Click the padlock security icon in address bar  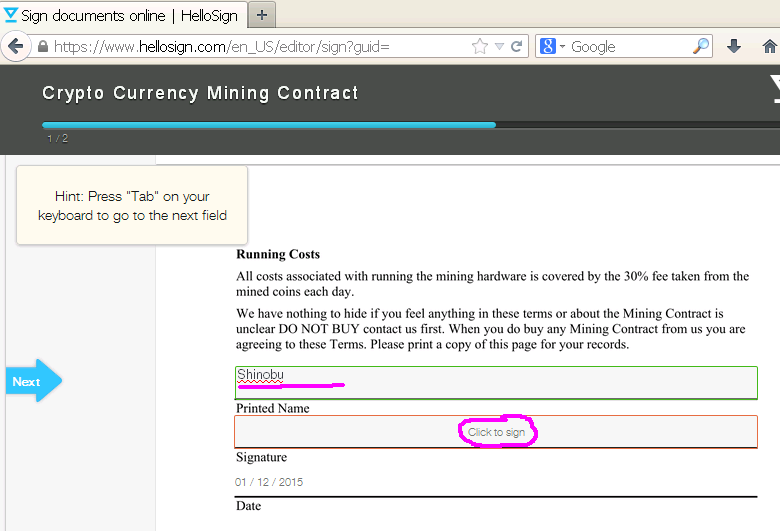coord(43,46)
